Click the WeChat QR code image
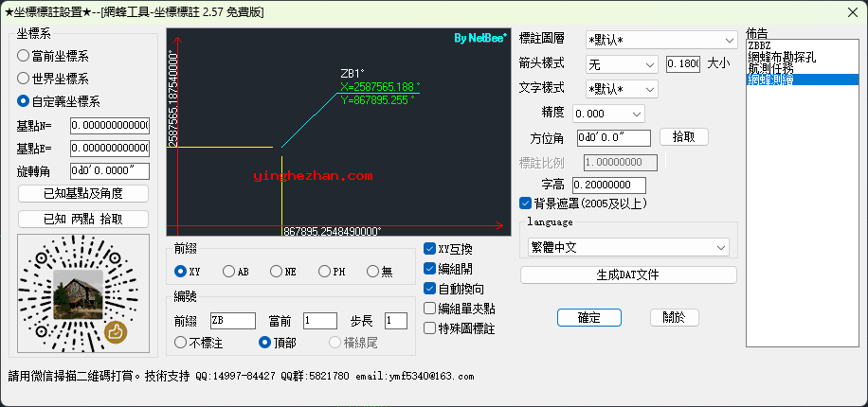 click(83, 293)
